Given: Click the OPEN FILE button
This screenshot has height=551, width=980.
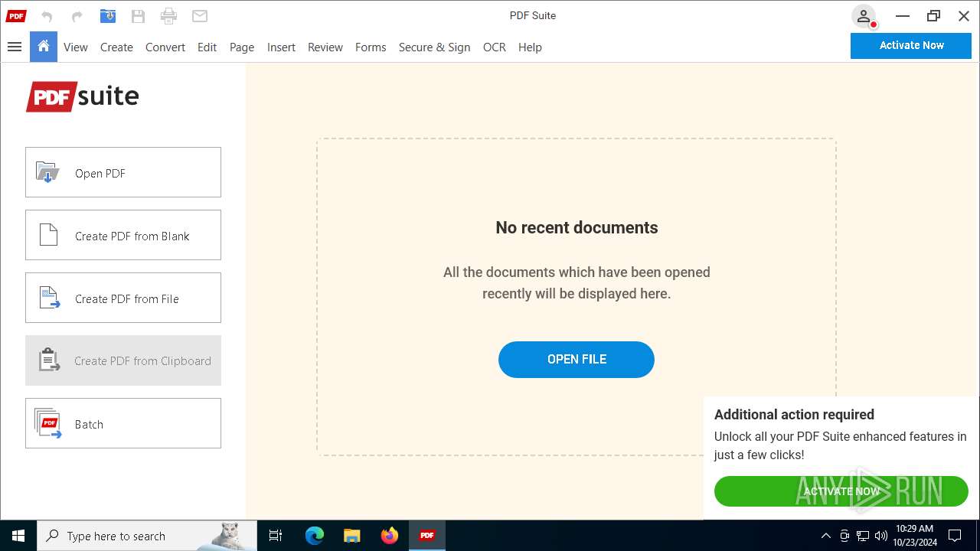Looking at the screenshot, I should 577,360.
